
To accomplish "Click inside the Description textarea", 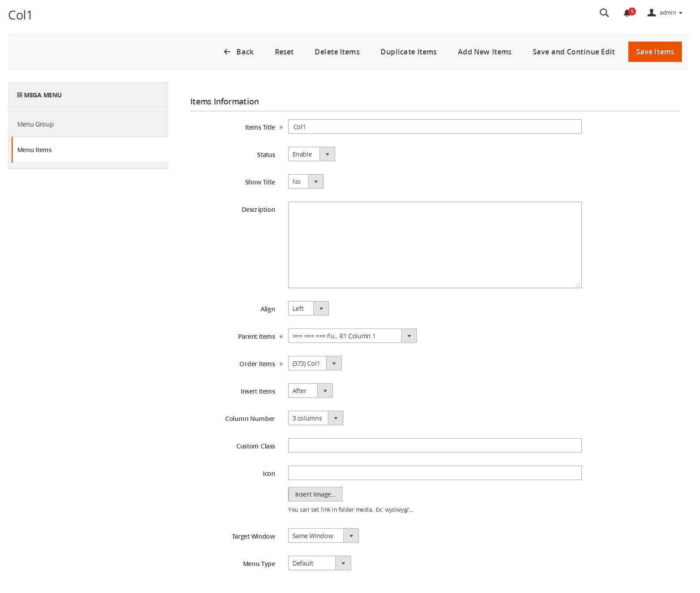I will pos(434,245).
